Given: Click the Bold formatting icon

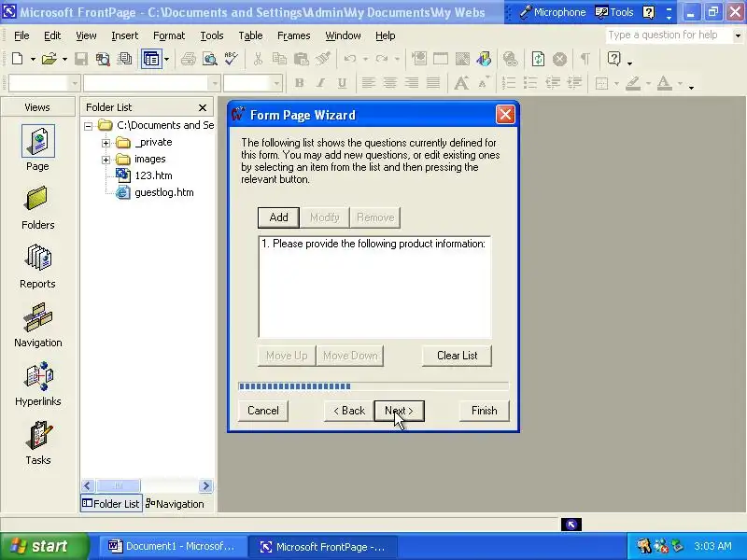Looking at the screenshot, I should [299, 83].
